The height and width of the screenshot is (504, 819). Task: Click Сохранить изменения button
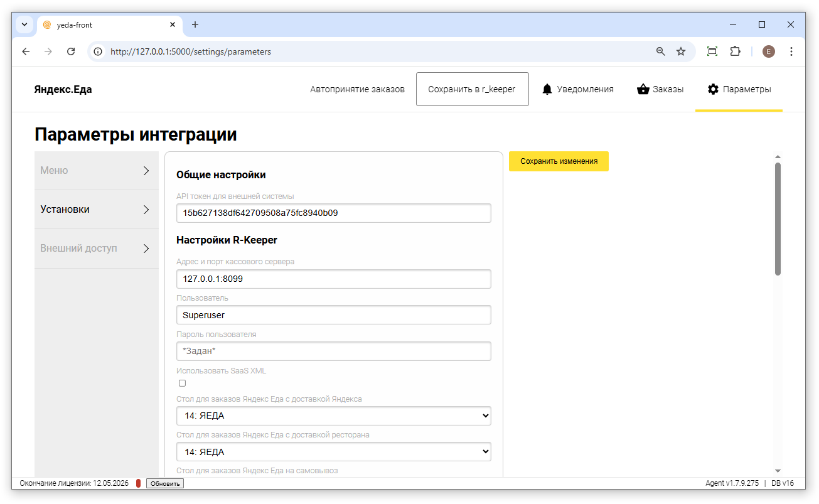coord(559,161)
